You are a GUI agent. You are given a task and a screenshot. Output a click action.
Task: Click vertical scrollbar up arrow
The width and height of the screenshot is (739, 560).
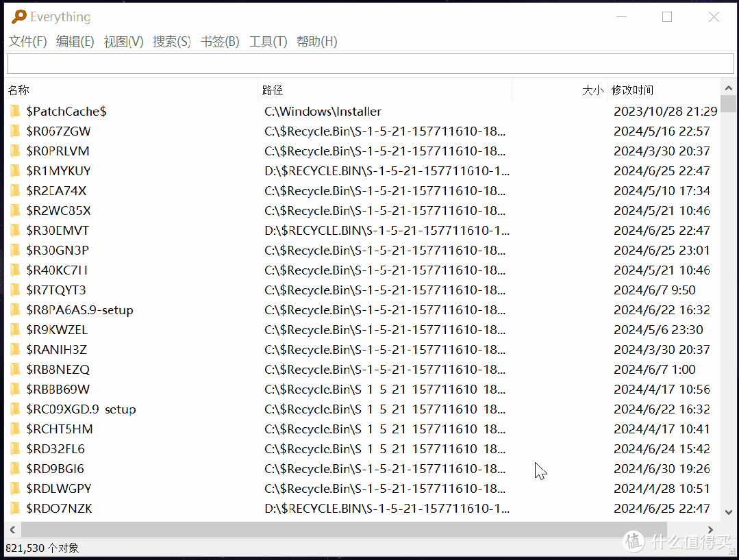(x=728, y=88)
